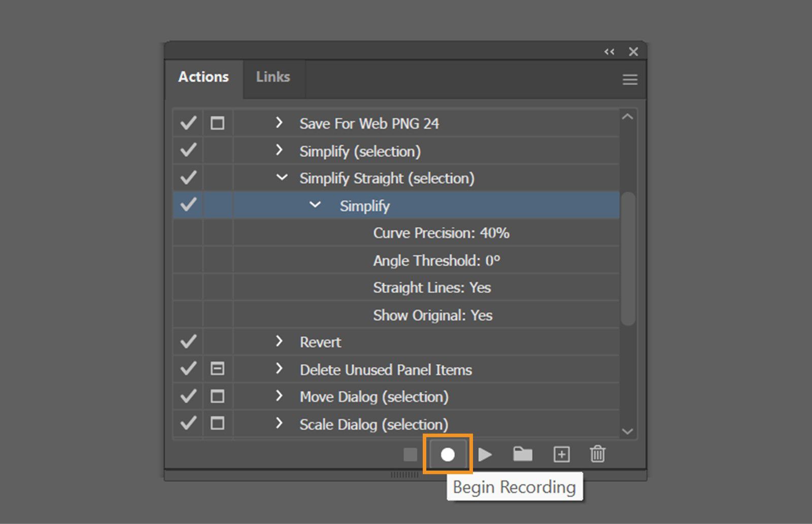The width and height of the screenshot is (812, 524).
Task: Click the scrollbar down arrow
Action: 627,431
